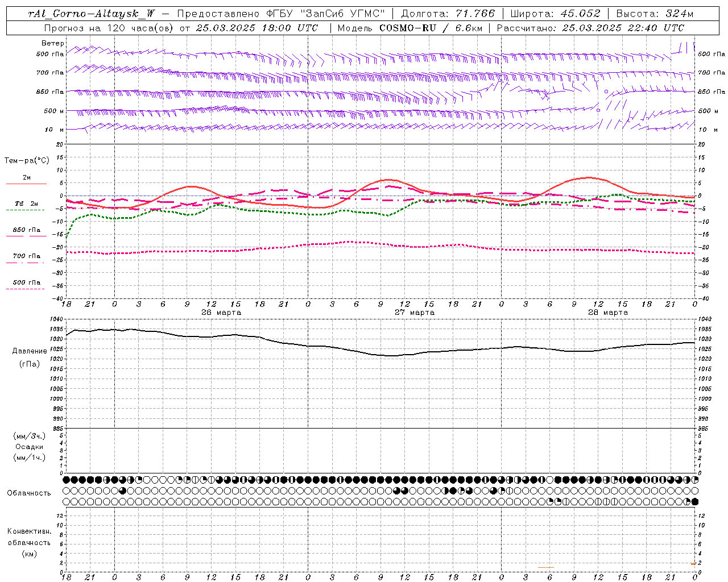
Task: Click the 26 марта date label
Action: pyautogui.click(x=221, y=312)
